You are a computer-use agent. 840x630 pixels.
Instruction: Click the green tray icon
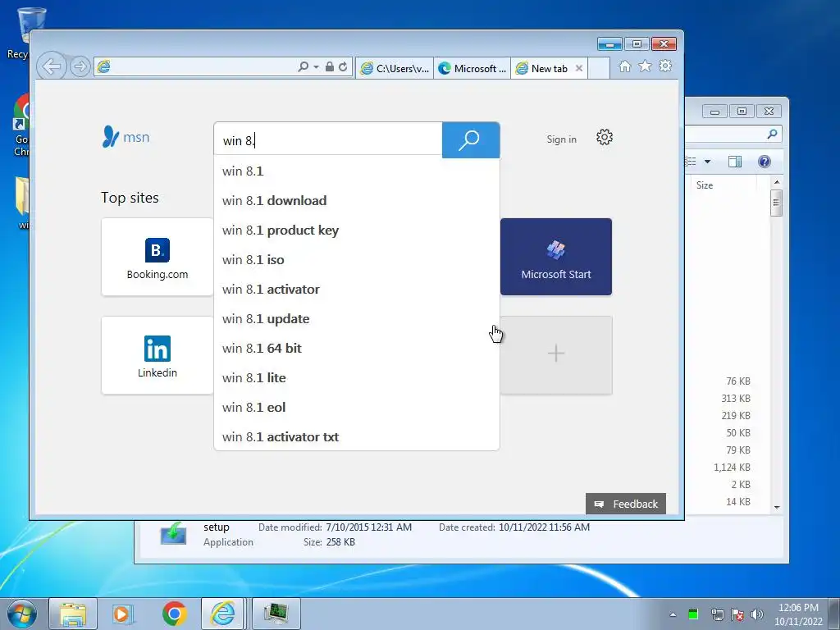click(x=692, y=614)
